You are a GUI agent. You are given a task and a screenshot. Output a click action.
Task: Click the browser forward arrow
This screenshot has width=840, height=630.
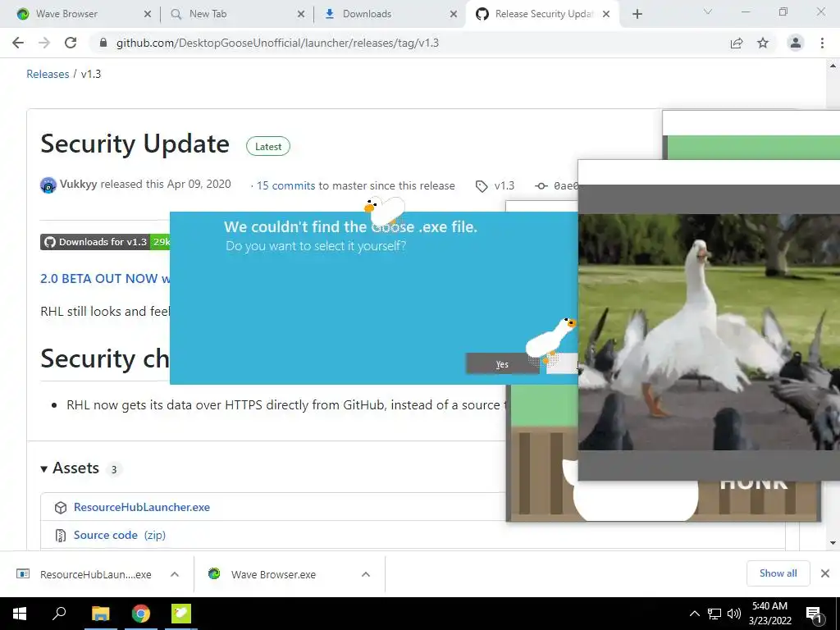tap(44, 43)
